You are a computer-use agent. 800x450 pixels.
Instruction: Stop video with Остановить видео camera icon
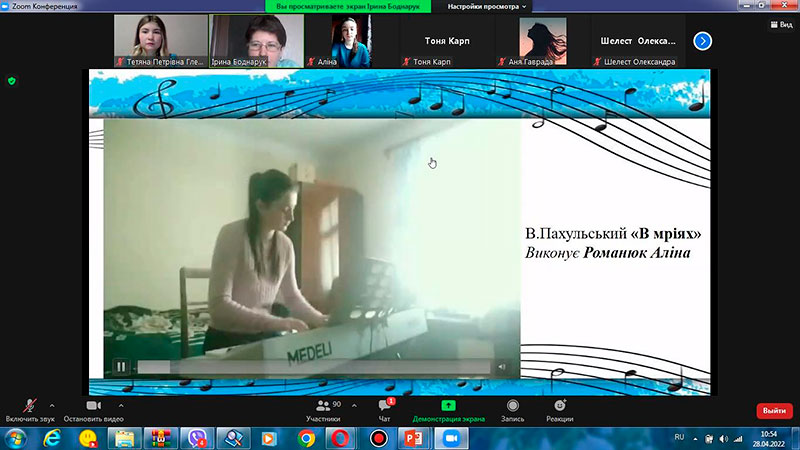click(93, 406)
